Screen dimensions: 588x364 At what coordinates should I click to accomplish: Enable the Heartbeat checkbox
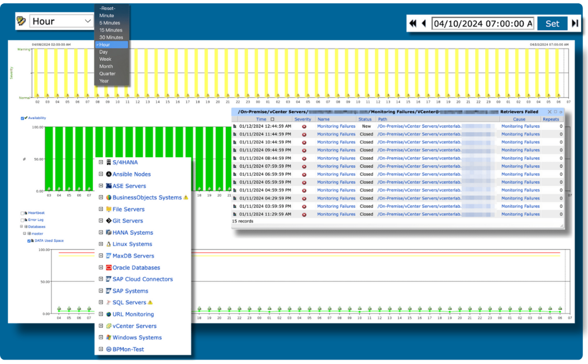click(22, 213)
